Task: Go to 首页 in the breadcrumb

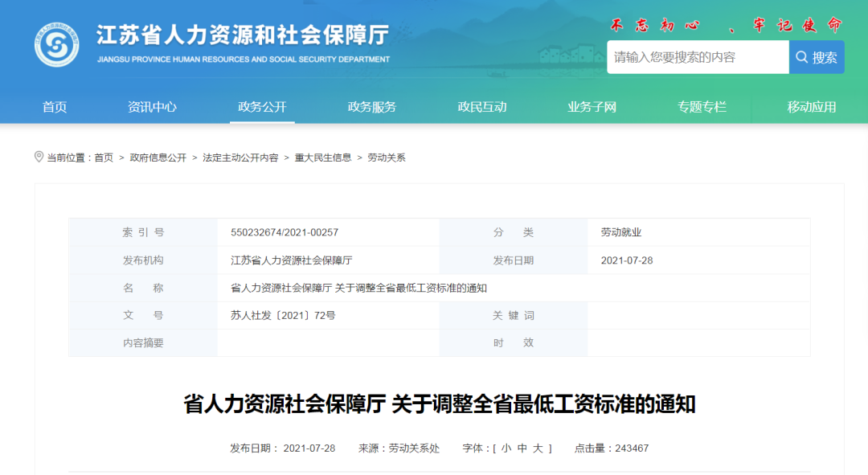Action: point(104,158)
